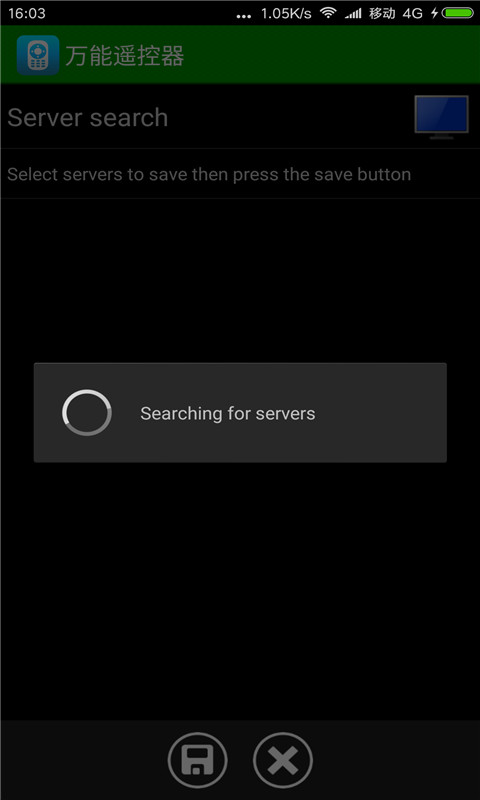
Task: Tap the Select servers to save instruction
Action: click(209, 174)
